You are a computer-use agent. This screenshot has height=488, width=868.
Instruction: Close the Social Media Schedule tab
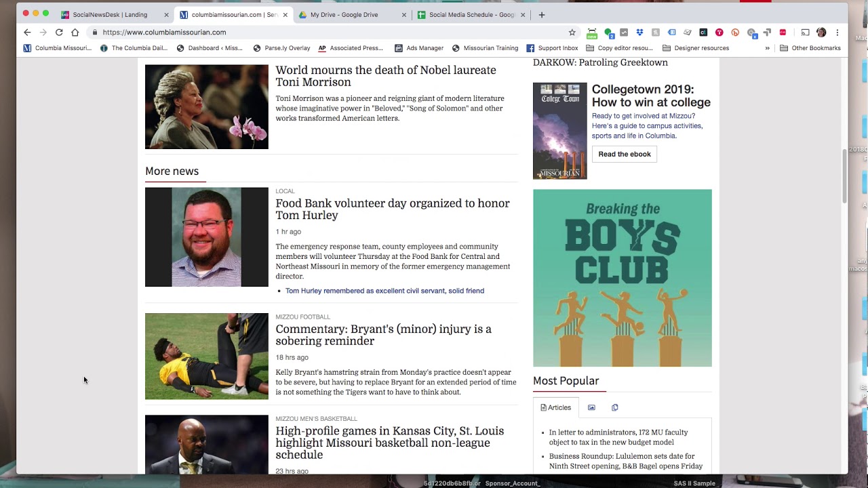coord(523,14)
